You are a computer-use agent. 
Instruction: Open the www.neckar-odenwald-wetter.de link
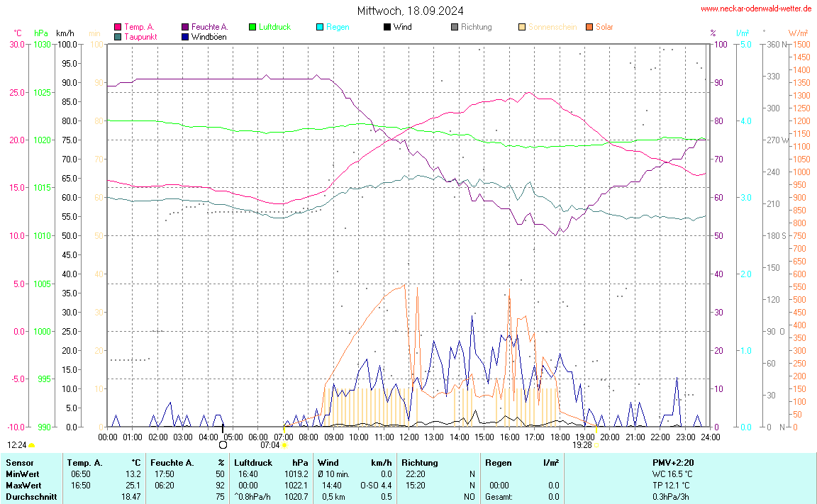click(756, 9)
